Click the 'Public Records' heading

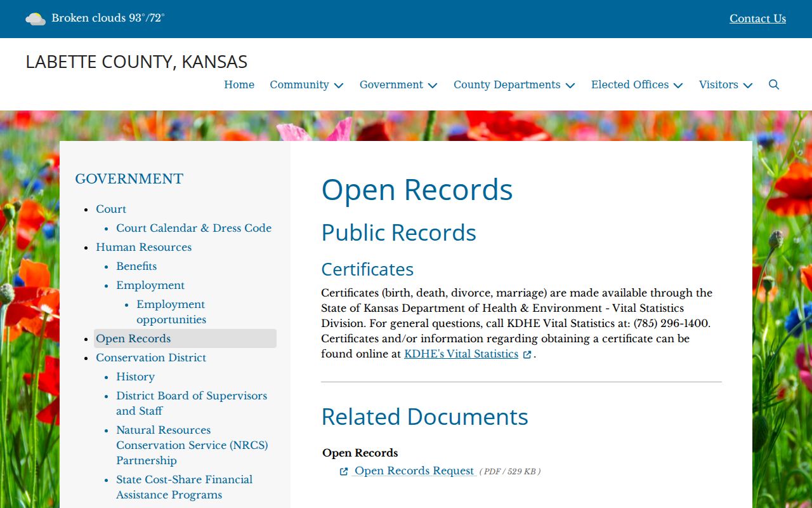(398, 232)
